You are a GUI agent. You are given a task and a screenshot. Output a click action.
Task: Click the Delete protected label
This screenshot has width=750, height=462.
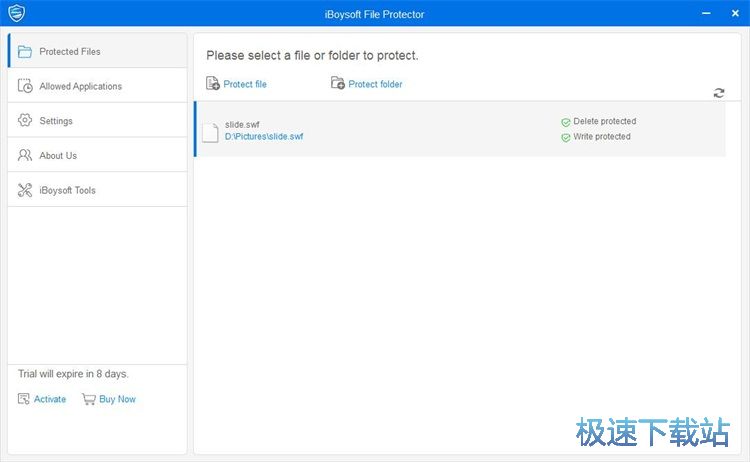605,121
